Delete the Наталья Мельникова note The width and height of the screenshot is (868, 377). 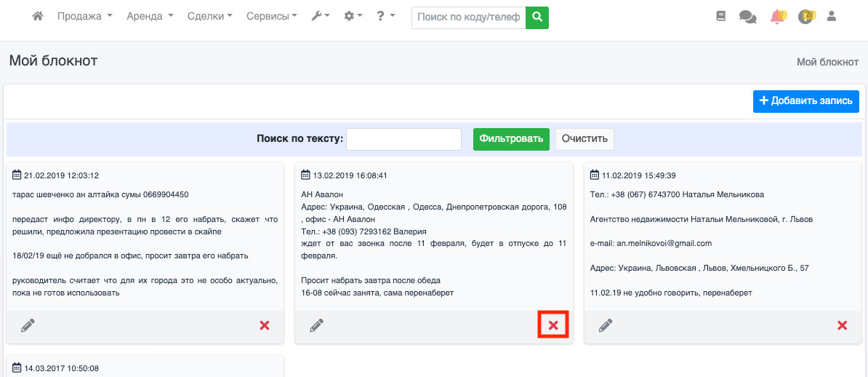[x=842, y=325]
